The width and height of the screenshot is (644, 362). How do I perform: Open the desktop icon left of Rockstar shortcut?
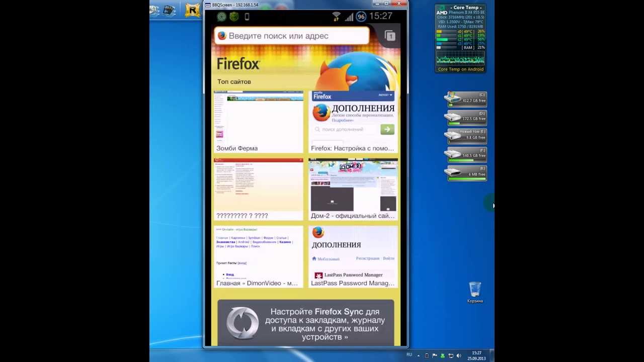[x=168, y=10]
